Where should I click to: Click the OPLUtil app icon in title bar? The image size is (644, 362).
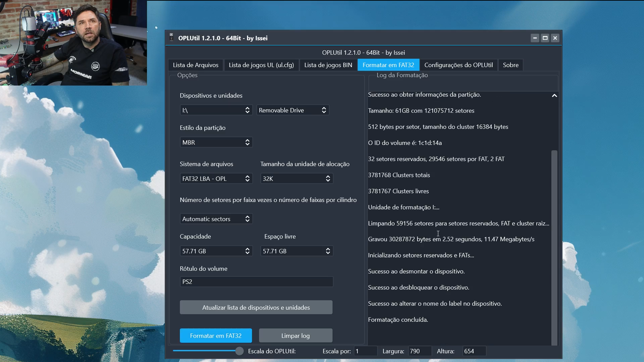[171, 38]
